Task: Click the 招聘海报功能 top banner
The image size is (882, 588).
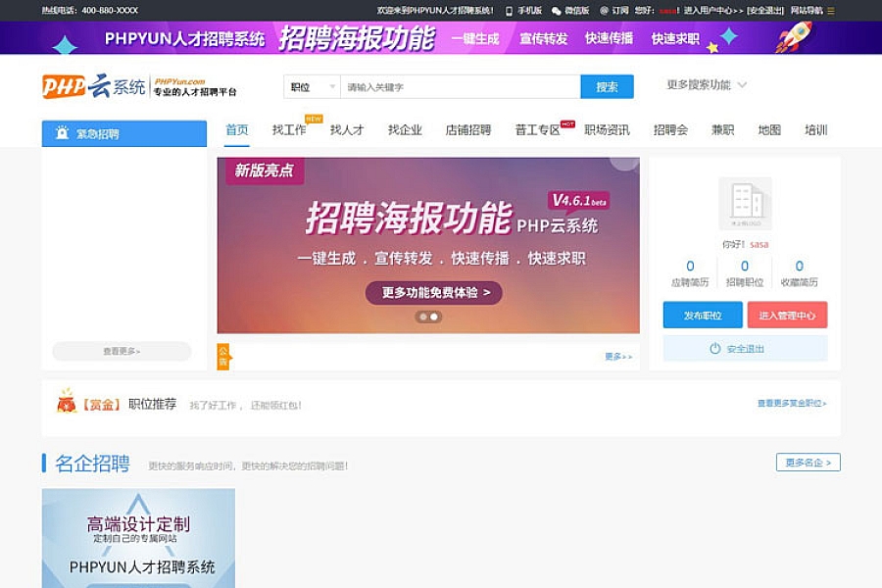Action: (441, 37)
